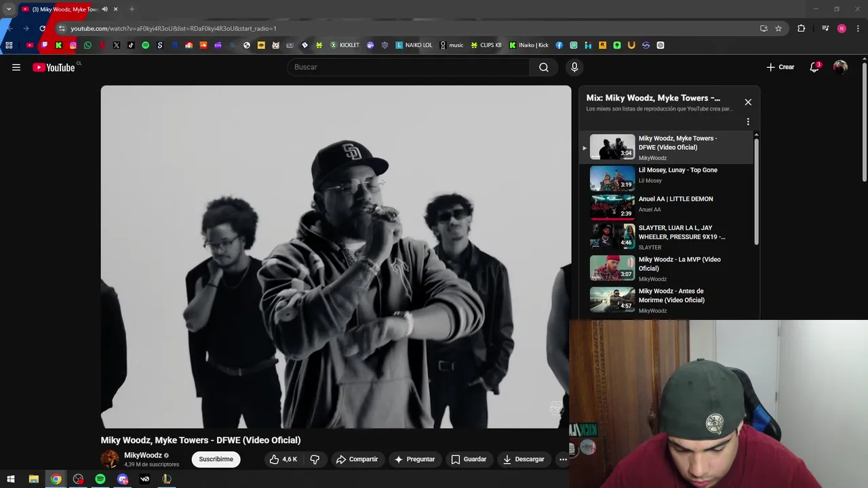Click the search magnifier button
The image size is (868, 488).
(544, 67)
